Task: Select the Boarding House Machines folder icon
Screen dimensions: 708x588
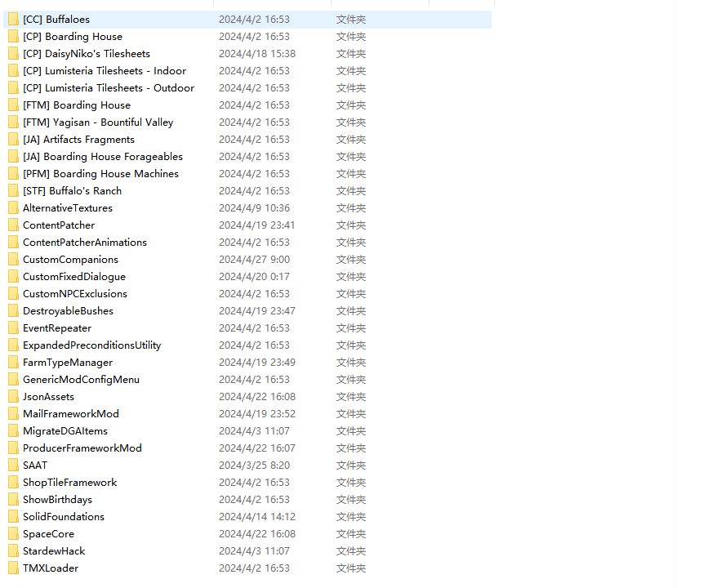Action: click(14, 174)
